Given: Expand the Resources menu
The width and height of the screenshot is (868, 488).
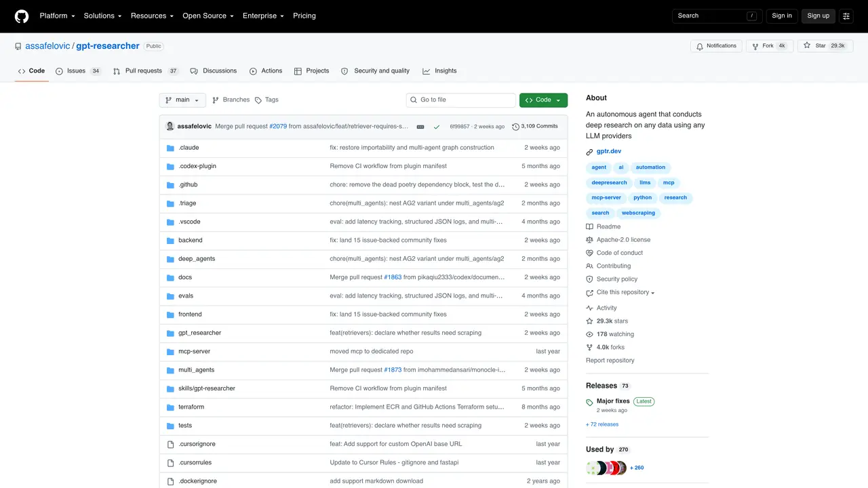Looking at the screenshot, I should [152, 16].
